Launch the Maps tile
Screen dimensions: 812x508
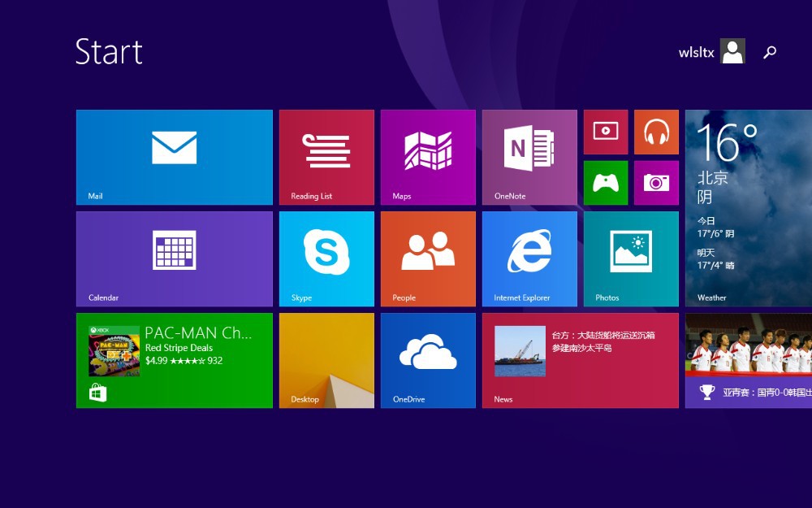point(428,157)
